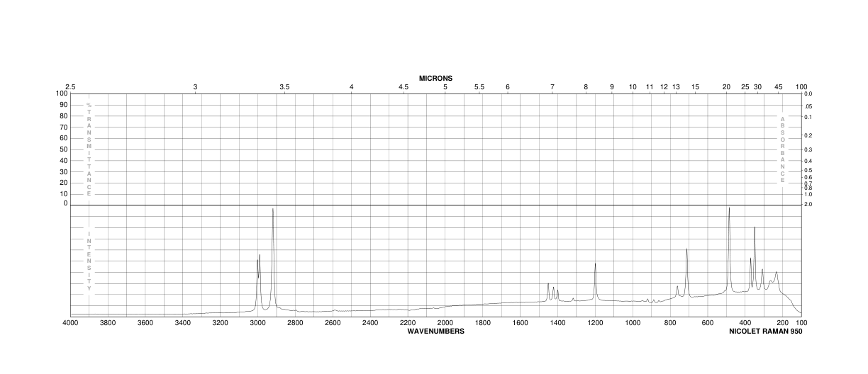The image size is (868, 374).
Task: Select the NICOLET RAMAN 950 label
Action: (x=766, y=331)
